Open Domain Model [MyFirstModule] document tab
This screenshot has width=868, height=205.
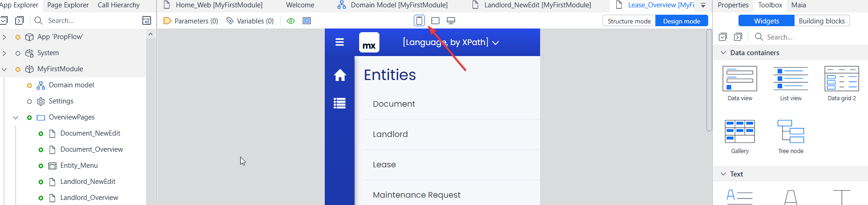(393, 5)
